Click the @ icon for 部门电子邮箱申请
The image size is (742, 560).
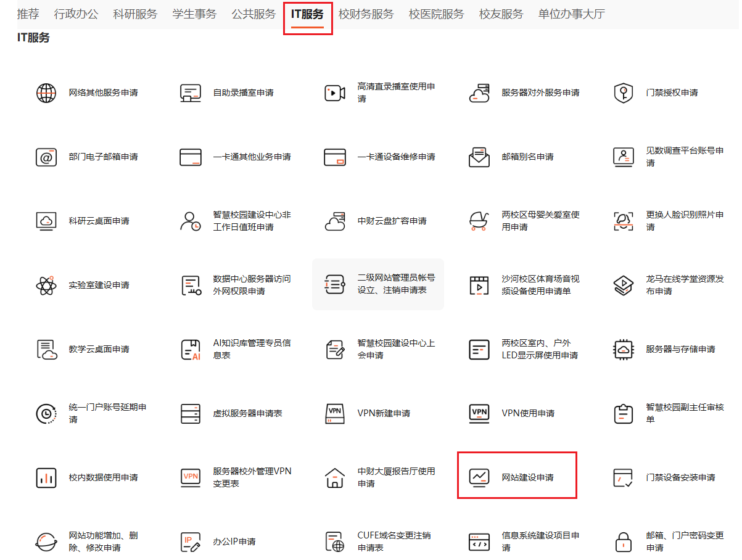[46, 157]
